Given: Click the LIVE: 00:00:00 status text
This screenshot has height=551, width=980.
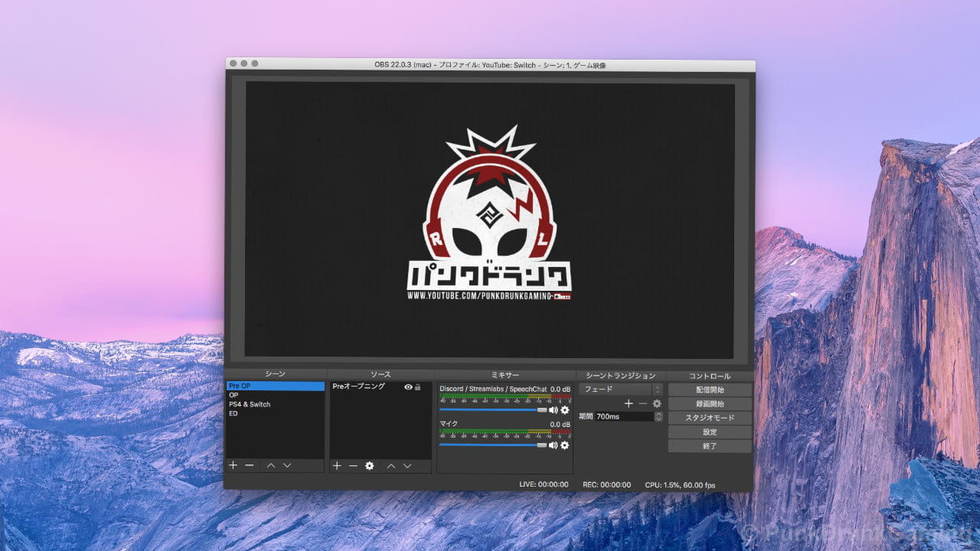Looking at the screenshot, I should [544, 484].
